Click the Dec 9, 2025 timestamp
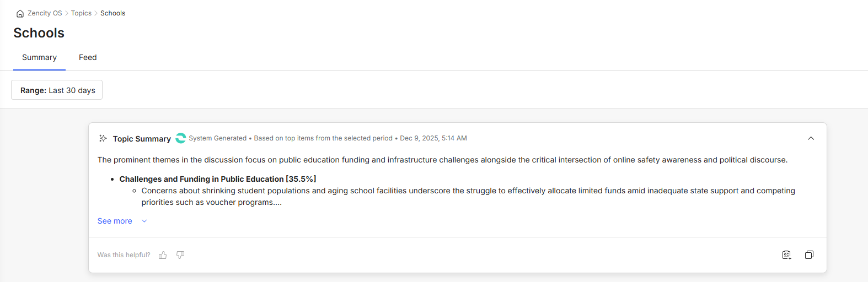The image size is (868, 282). click(x=433, y=138)
